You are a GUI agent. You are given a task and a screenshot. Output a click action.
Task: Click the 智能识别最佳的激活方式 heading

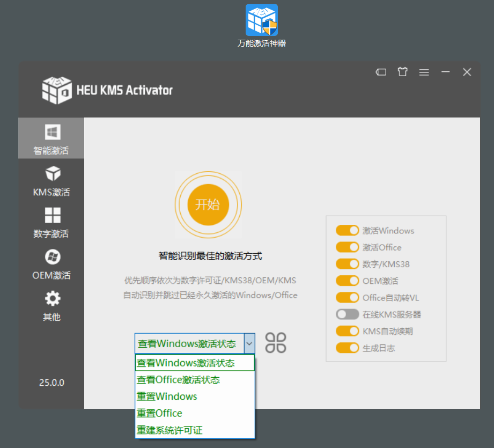210,256
